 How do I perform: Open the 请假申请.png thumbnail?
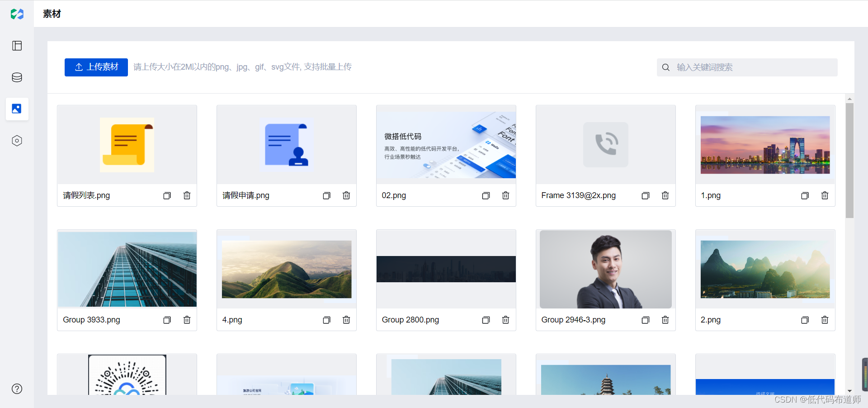(287, 145)
